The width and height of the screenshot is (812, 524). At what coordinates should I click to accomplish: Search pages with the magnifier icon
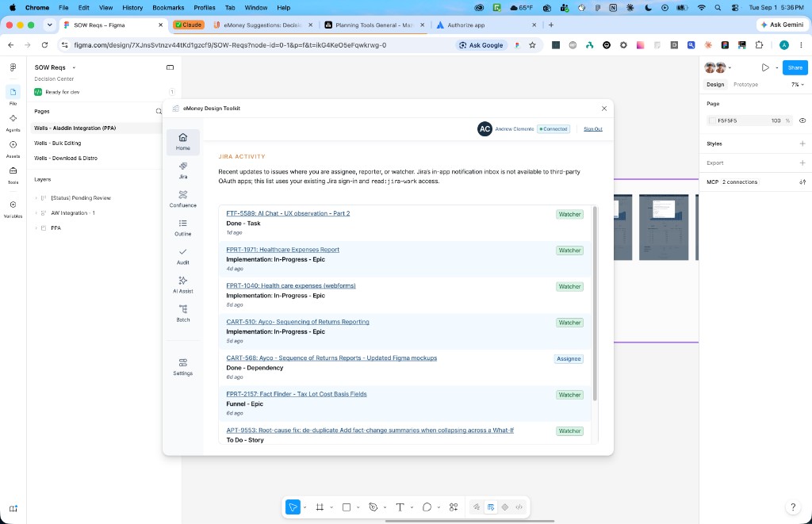(x=159, y=111)
